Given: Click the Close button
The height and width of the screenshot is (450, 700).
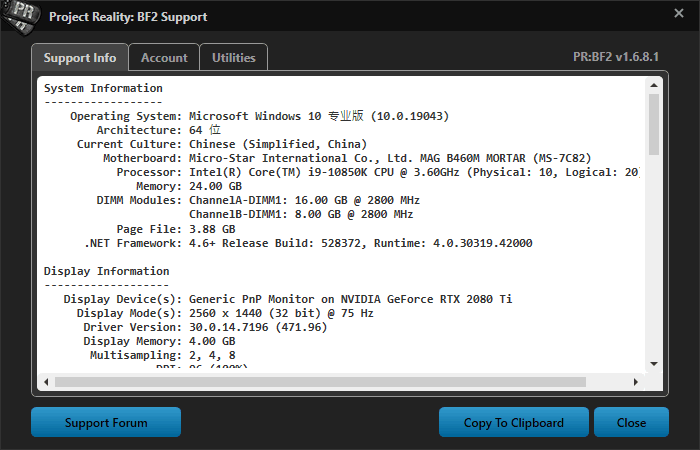Looking at the screenshot, I should click(x=631, y=422).
